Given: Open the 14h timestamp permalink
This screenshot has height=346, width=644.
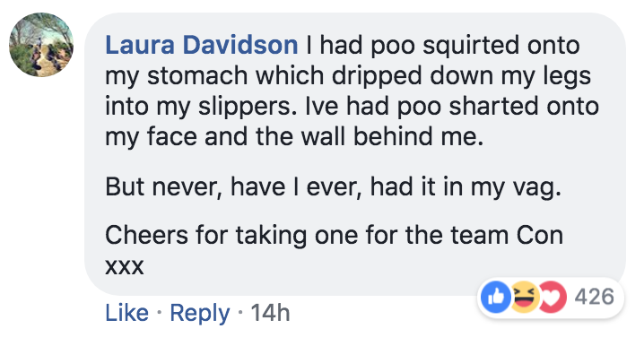Looking at the screenshot, I should click(270, 313).
